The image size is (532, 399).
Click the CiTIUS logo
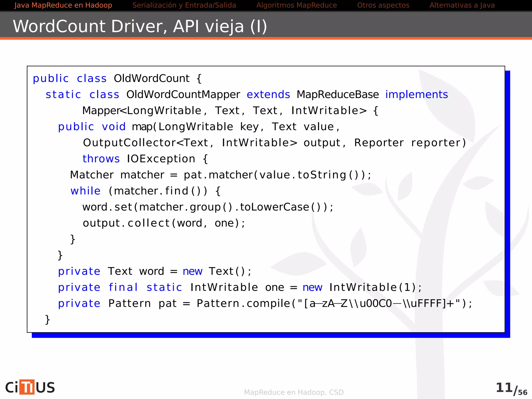coord(30,387)
